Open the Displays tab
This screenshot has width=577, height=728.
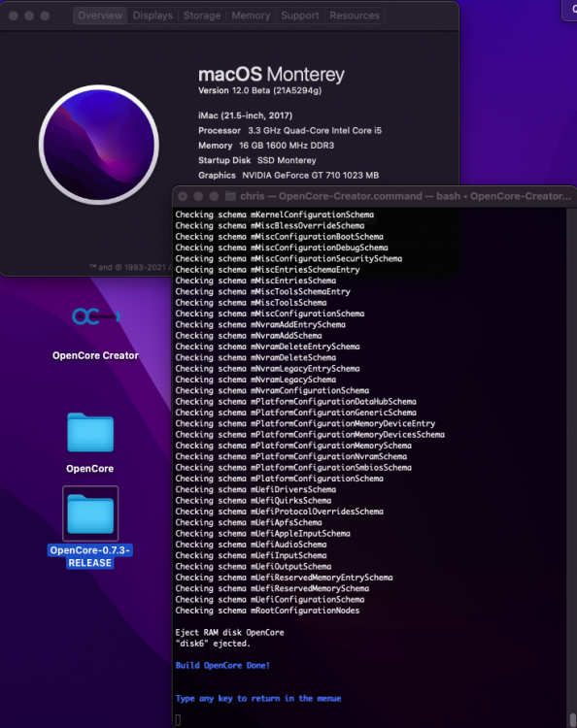[x=153, y=16]
